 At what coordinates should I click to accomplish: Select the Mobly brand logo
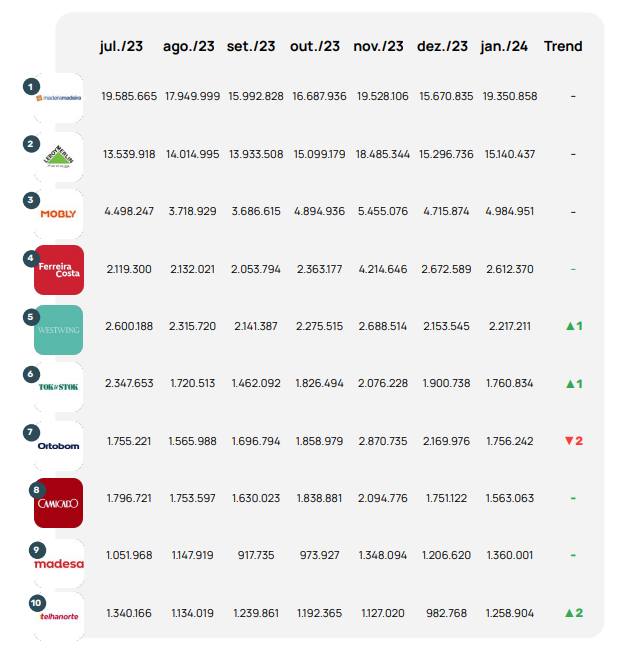[59, 213]
